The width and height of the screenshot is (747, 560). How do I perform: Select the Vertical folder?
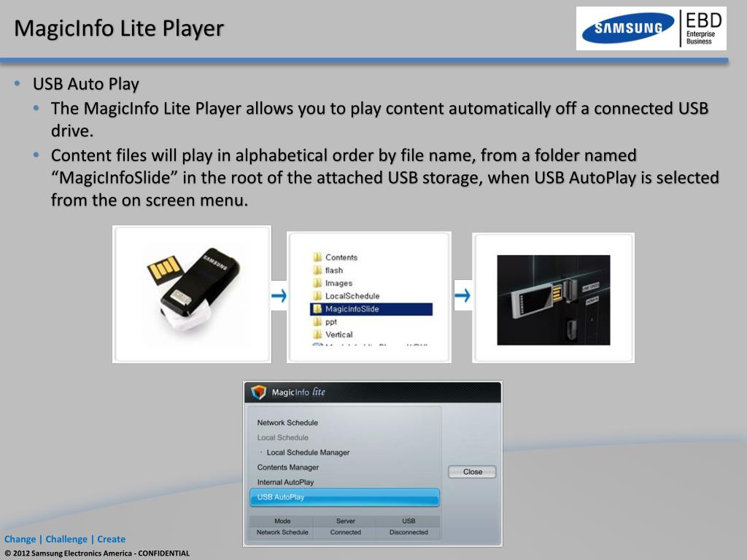pos(333,335)
